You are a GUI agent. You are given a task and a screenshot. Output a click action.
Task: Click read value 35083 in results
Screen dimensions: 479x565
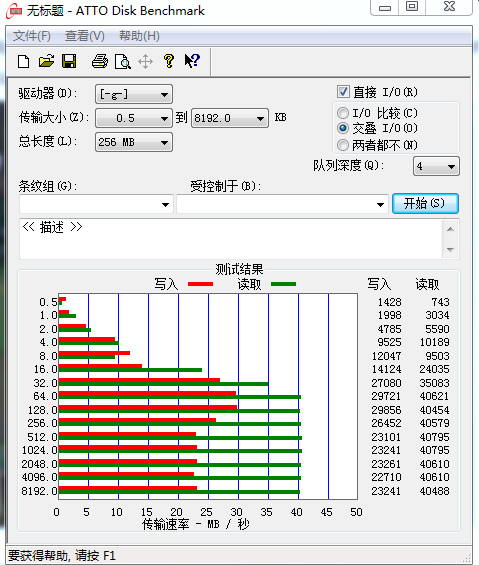pos(434,383)
